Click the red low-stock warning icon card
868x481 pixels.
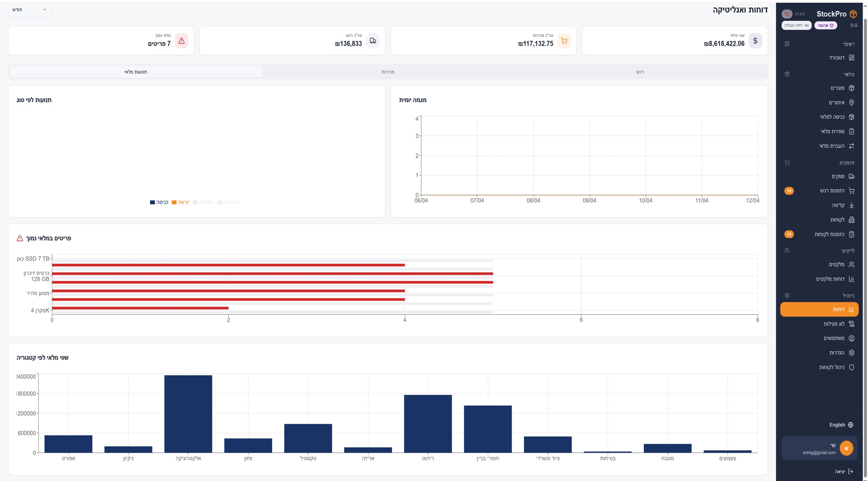(181, 41)
